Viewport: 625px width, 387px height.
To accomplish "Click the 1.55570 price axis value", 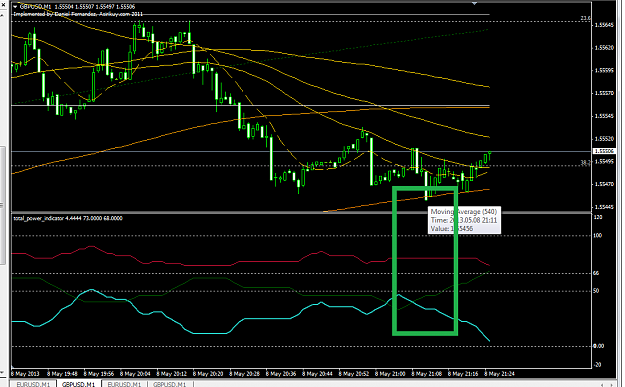I will [604, 93].
